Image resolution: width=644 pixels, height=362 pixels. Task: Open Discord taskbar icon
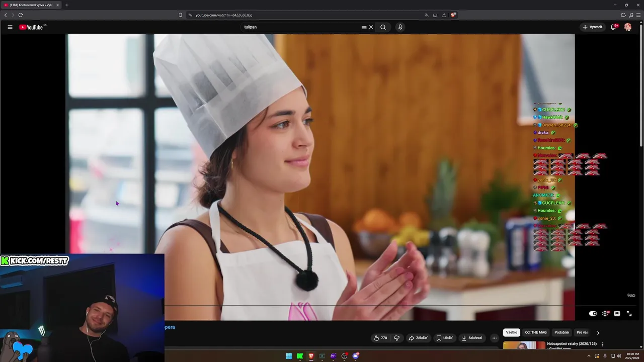[356, 356]
